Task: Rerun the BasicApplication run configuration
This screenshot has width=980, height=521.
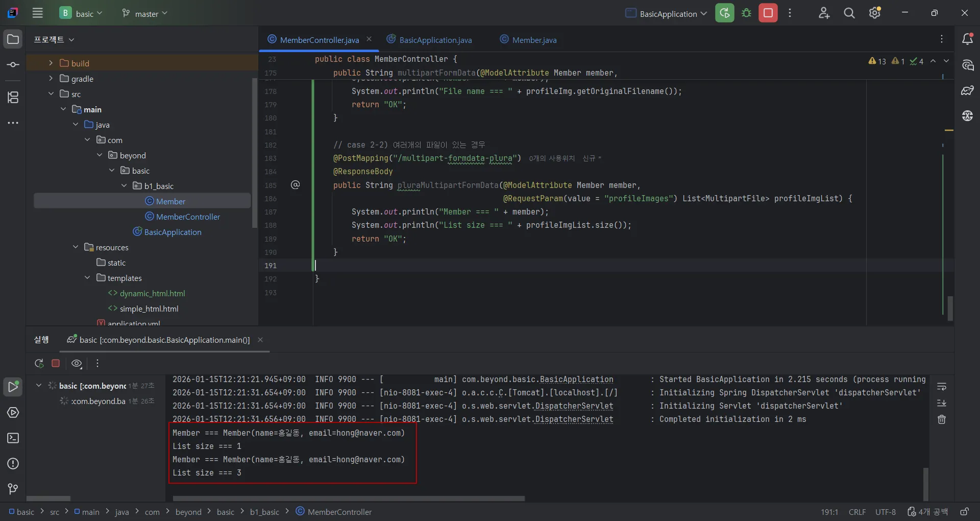Action: [x=725, y=13]
